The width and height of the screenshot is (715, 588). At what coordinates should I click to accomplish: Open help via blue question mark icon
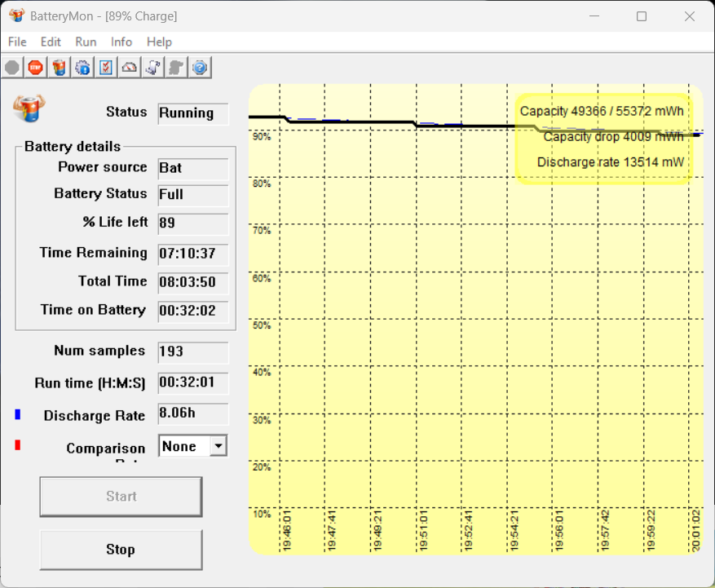click(200, 68)
